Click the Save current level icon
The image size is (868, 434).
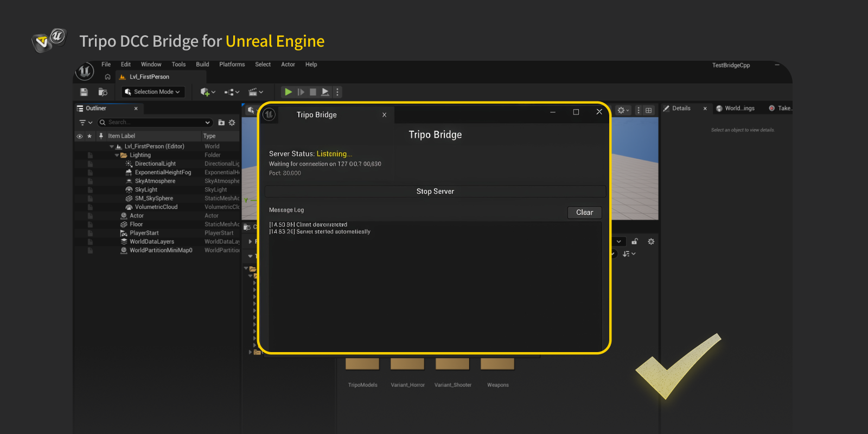(84, 92)
